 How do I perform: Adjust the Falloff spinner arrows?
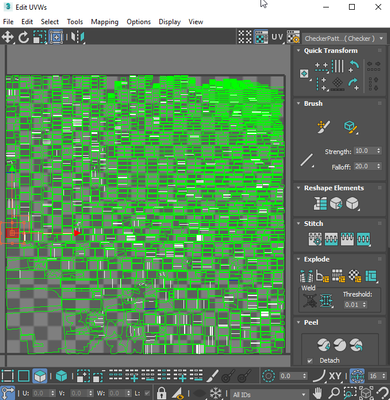[x=378, y=166]
